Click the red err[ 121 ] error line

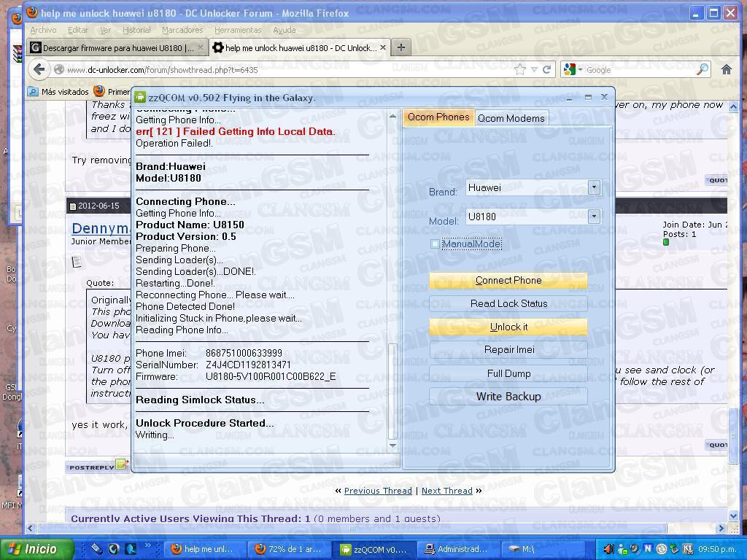point(236,131)
